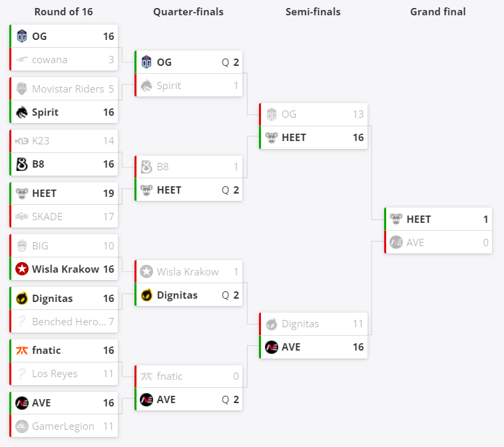Click the Quarter-finals column header
The image size is (504, 447).
point(188,12)
